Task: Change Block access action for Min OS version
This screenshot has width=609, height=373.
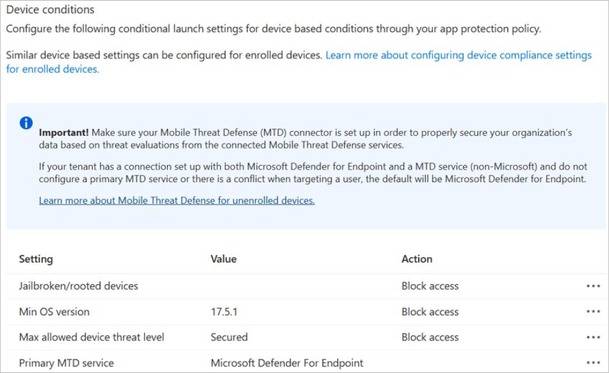Action: [x=430, y=312]
